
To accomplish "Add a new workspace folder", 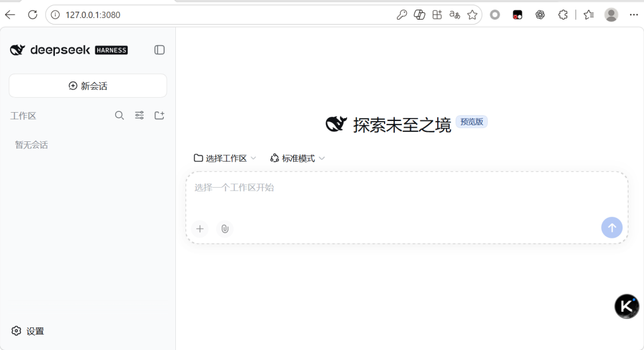I will [159, 116].
